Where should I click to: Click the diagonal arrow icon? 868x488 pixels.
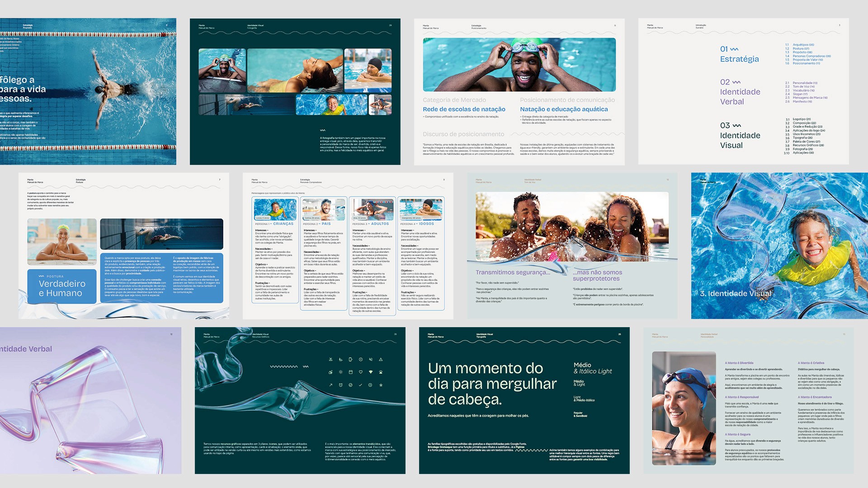[331, 385]
